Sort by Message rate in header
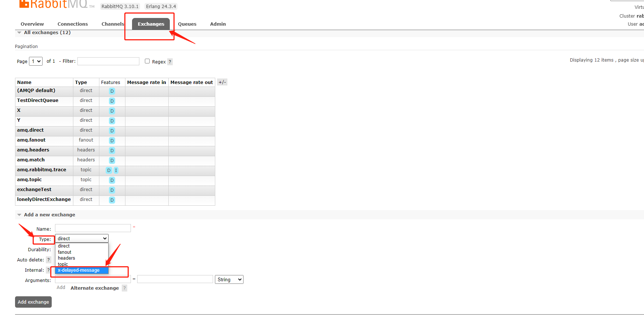 (146, 83)
